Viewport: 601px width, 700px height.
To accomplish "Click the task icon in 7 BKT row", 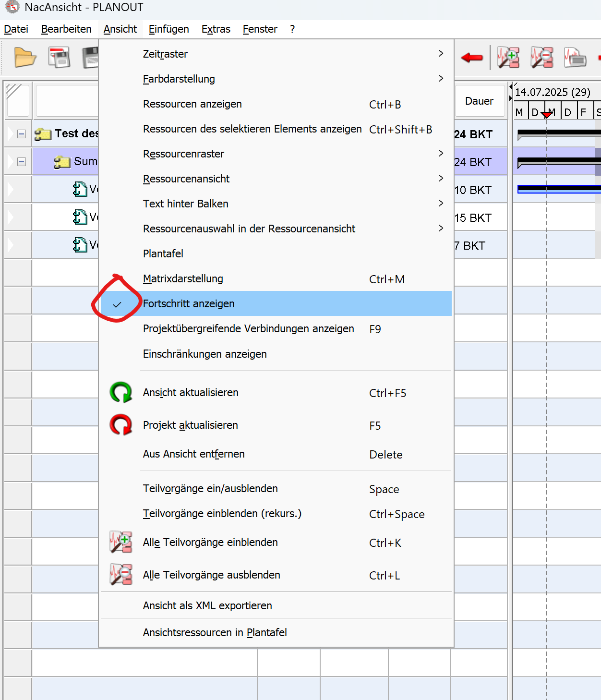I will pyautogui.click(x=80, y=245).
